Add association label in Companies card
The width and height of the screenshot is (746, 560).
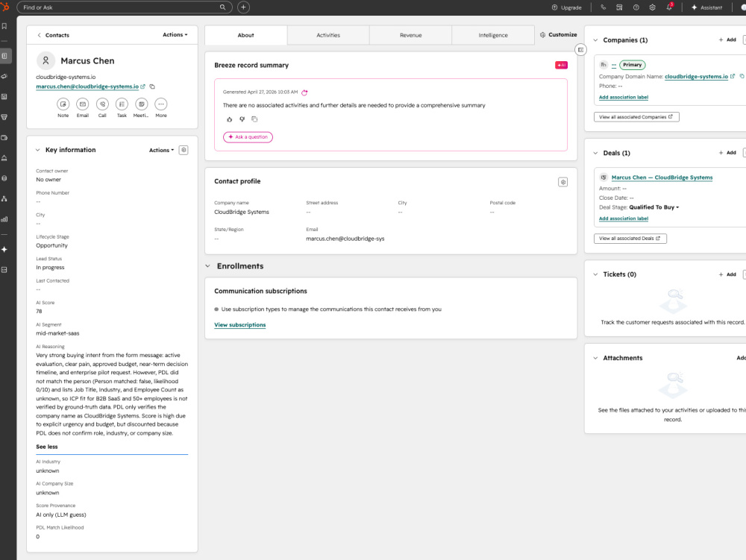coord(623,97)
